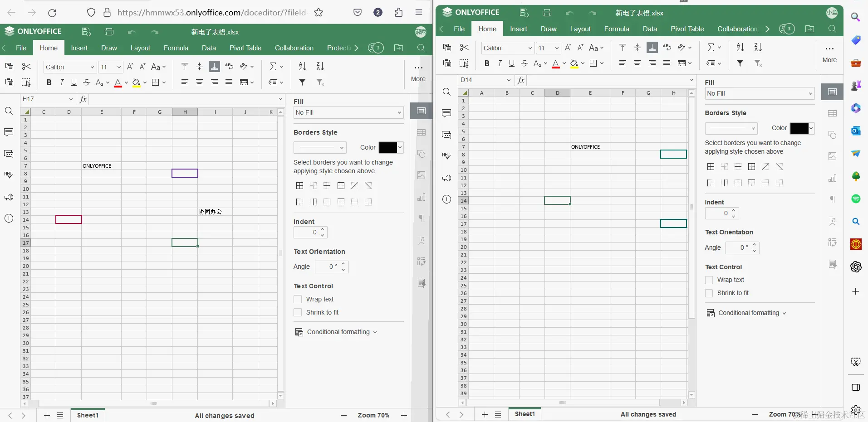Open border line style dropdown in left window
Viewport: 868px width, 422px height.
pyautogui.click(x=320, y=147)
